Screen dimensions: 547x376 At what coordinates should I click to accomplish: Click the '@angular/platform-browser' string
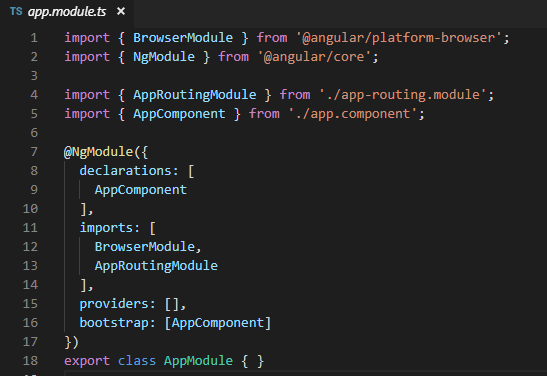(x=399, y=38)
